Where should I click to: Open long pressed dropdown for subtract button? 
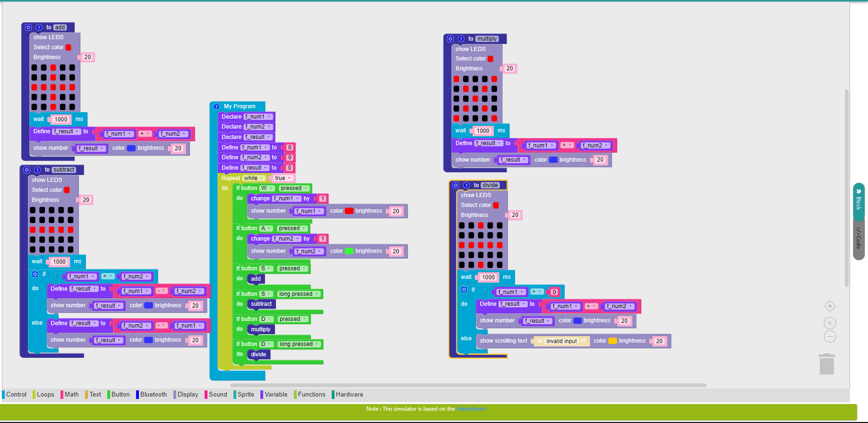(299, 294)
